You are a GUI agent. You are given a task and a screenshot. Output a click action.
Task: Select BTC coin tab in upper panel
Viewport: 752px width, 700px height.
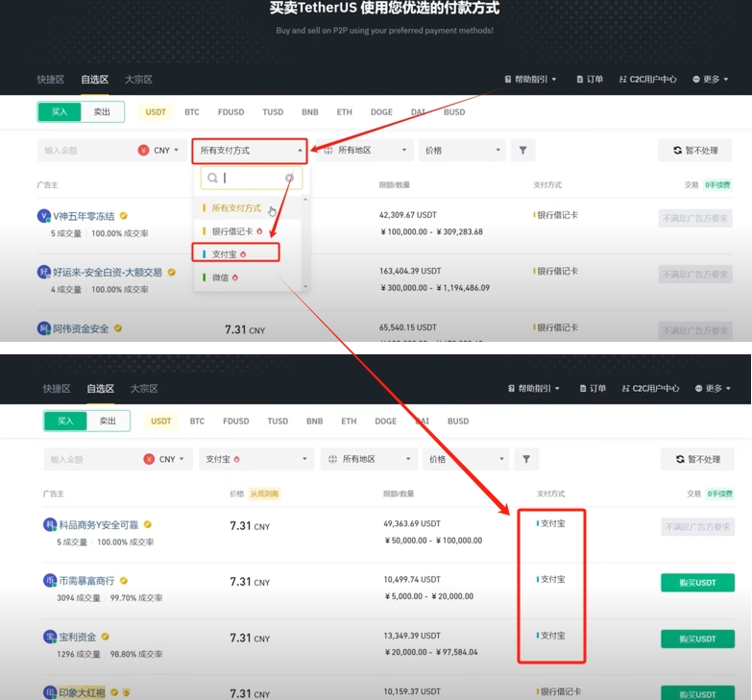192,111
